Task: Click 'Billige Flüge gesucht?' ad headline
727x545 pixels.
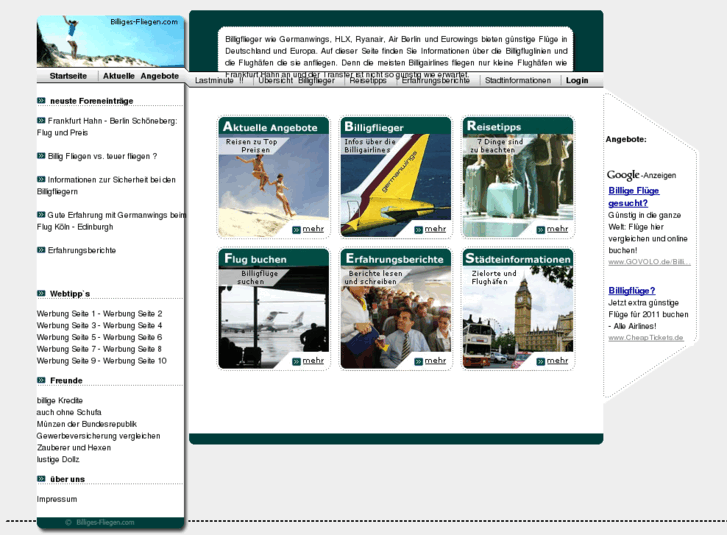Action: point(634,197)
